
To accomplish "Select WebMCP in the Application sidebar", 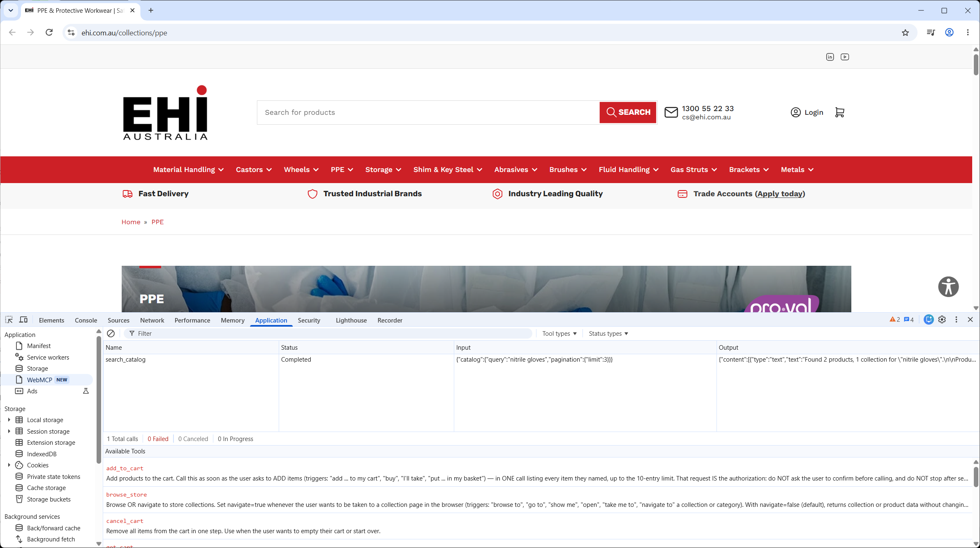I will pos(46,380).
